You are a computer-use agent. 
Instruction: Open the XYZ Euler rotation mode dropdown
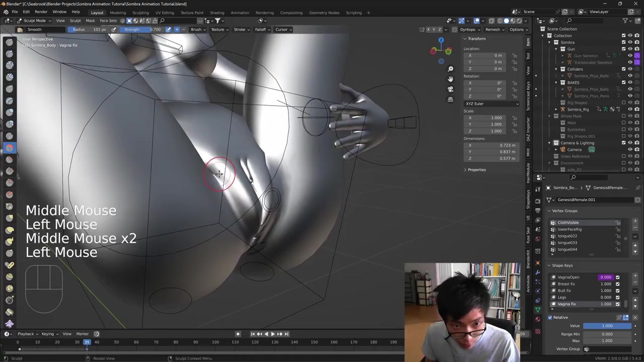492,104
